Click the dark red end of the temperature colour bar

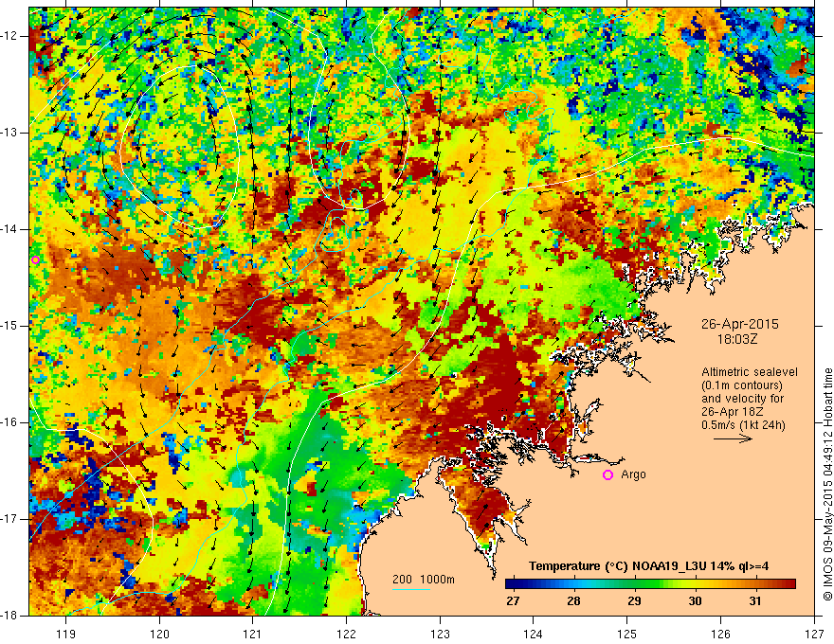point(789,584)
